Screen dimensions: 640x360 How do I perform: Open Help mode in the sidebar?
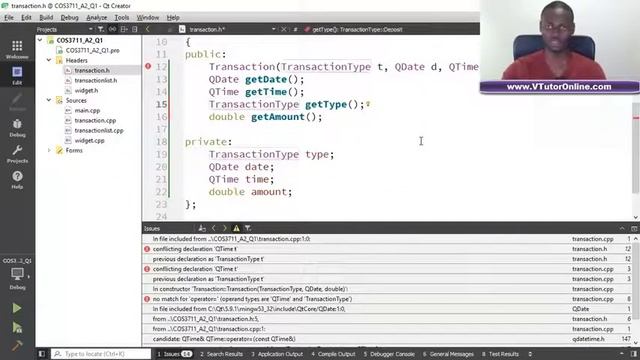(x=17, y=180)
